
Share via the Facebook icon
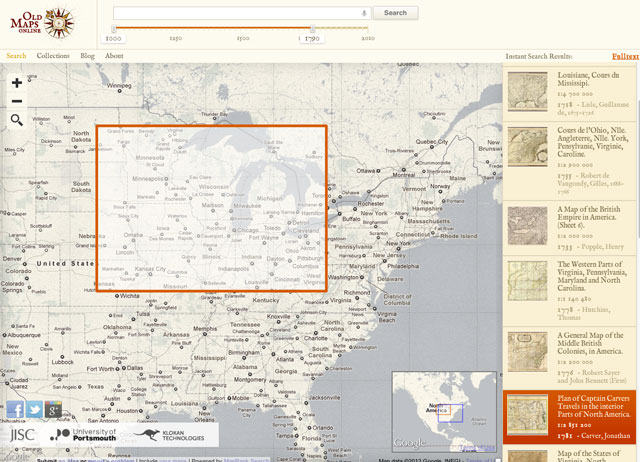pyautogui.click(x=16, y=409)
